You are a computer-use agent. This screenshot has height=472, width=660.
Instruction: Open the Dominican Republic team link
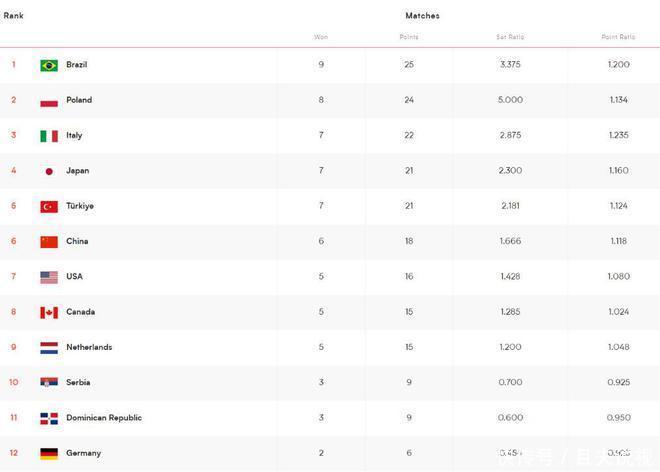click(104, 418)
